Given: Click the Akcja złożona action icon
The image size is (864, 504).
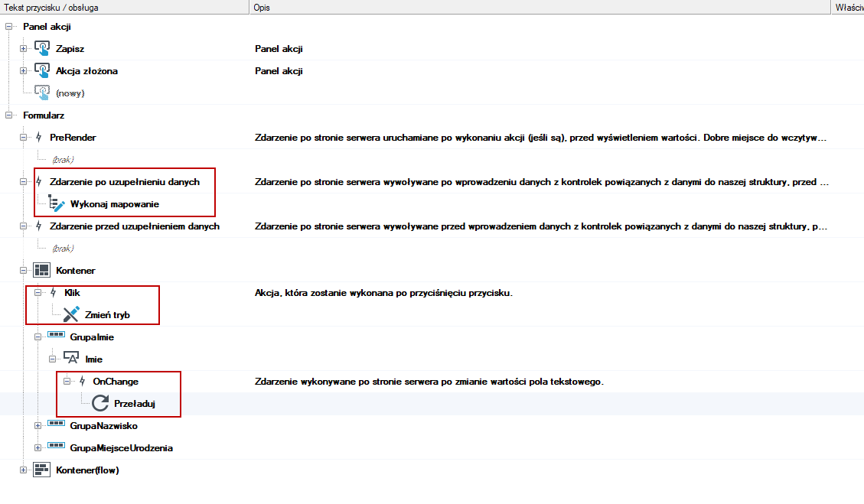Looking at the screenshot, I should (x=42, y=70).
